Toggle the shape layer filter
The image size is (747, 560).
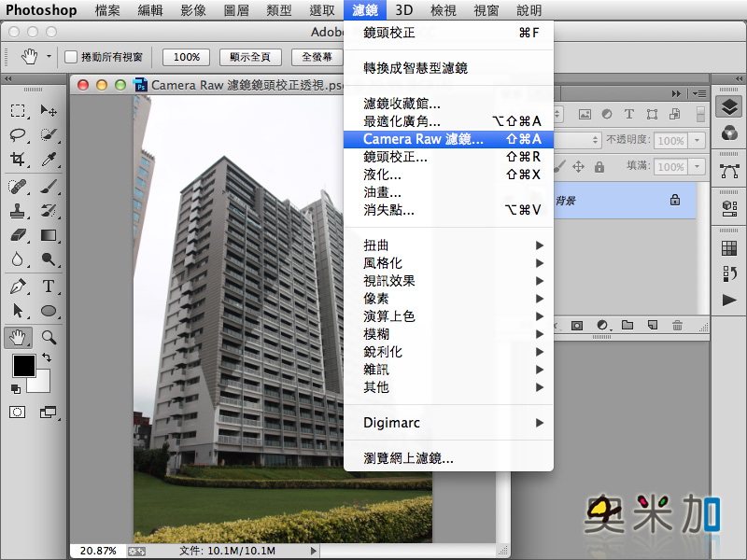click(652, 114)
